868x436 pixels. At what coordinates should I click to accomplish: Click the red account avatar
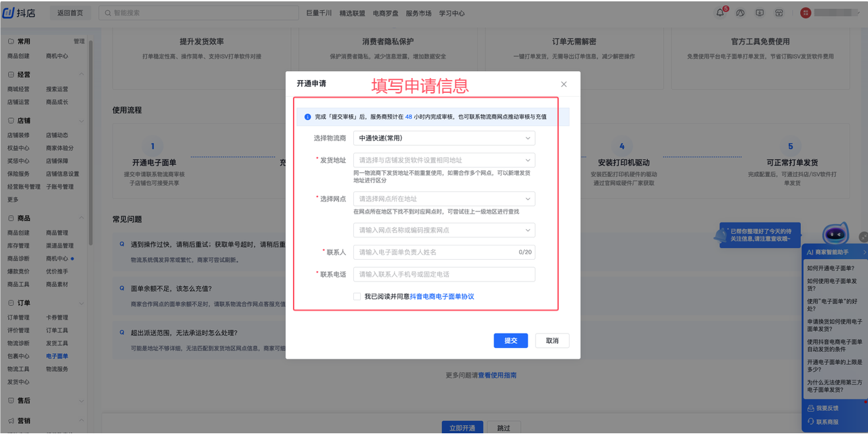coord(806,13)
